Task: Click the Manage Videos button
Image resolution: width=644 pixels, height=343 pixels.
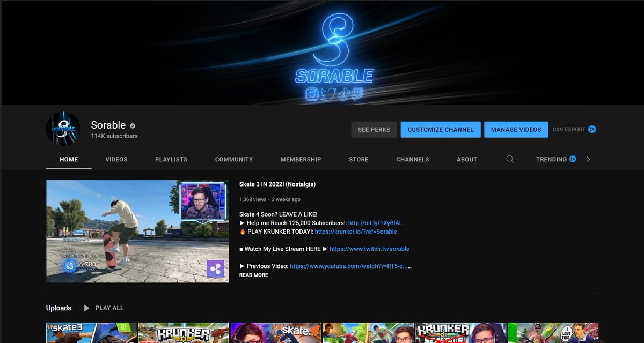Action: pos(516,129)
